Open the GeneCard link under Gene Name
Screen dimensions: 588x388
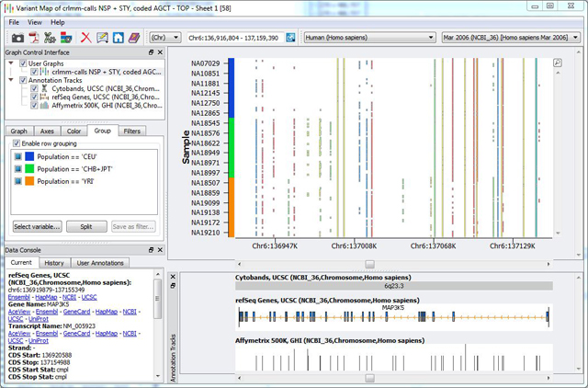click(77, 312)
